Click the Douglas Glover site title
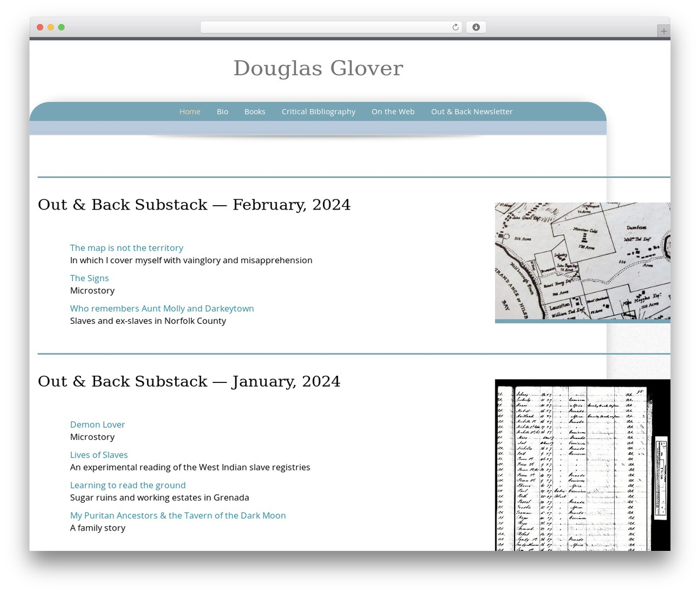This screenshot has width=700, height=593. coord(318,68)
